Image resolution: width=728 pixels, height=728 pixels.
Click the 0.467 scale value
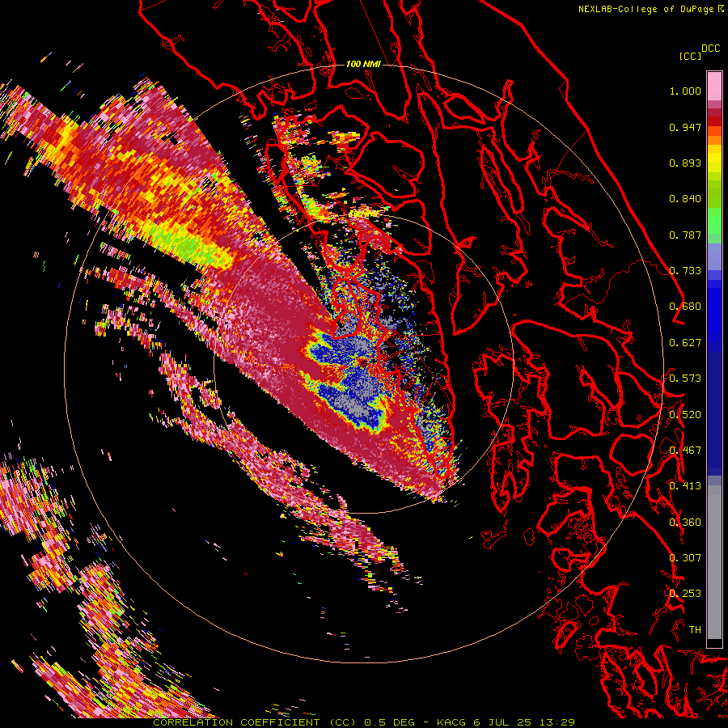click(685, 451)
